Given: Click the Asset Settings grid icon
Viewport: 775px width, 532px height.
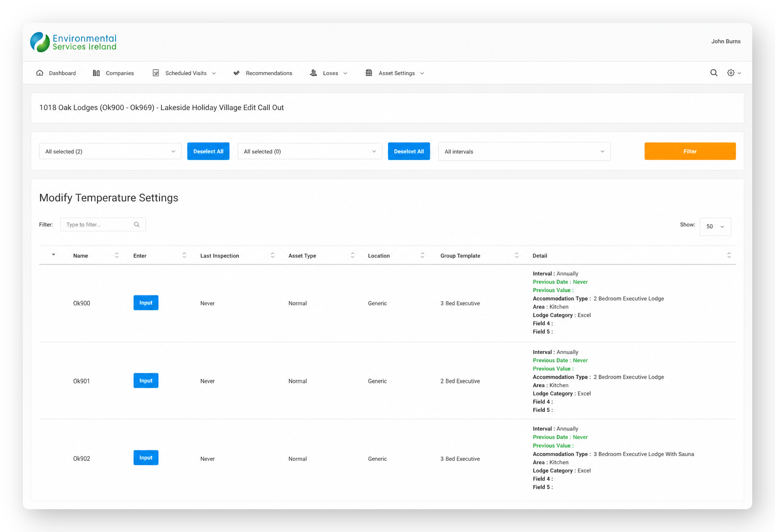Looking at the screenshot, I should click(369, 73).
